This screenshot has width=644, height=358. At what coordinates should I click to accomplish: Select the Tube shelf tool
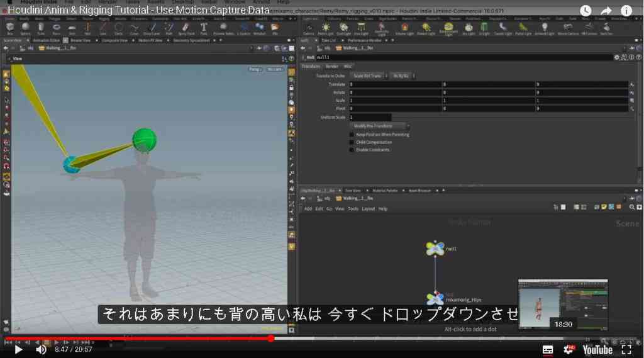(41, 28)
